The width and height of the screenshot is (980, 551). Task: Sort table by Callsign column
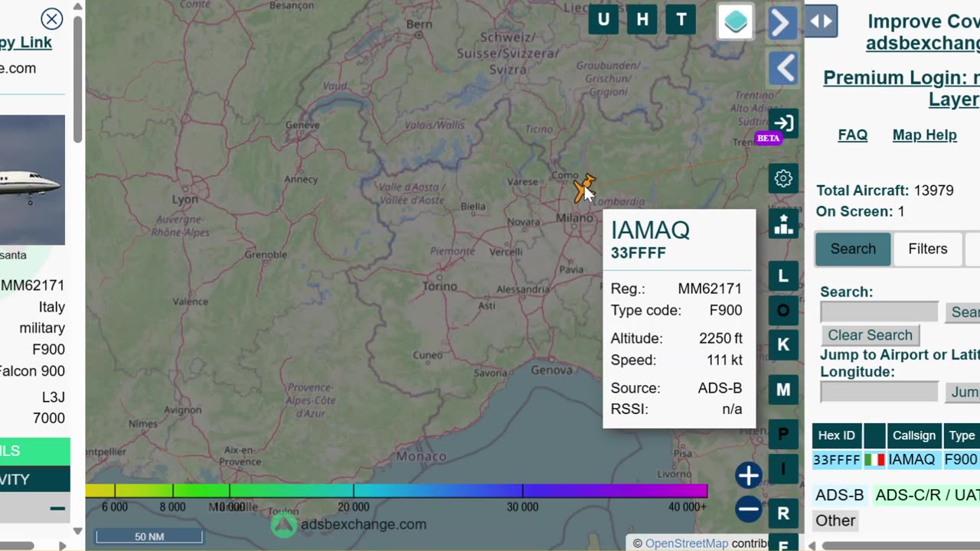pos(913,435)
